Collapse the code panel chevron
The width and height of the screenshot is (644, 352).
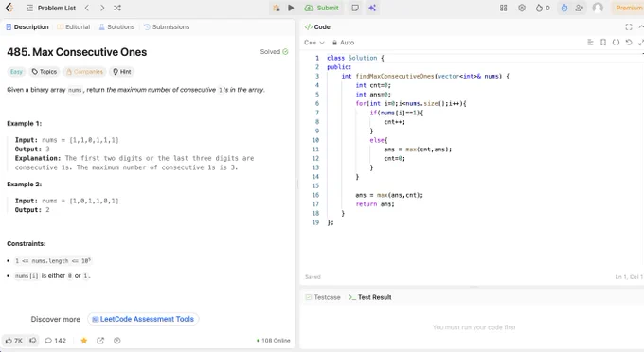coord(641,27)
